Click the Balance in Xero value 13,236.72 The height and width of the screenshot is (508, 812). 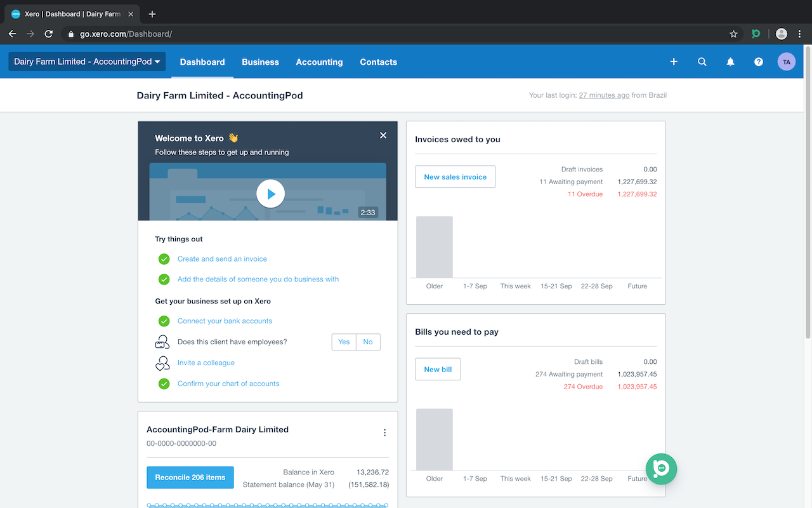pos(372,472)
